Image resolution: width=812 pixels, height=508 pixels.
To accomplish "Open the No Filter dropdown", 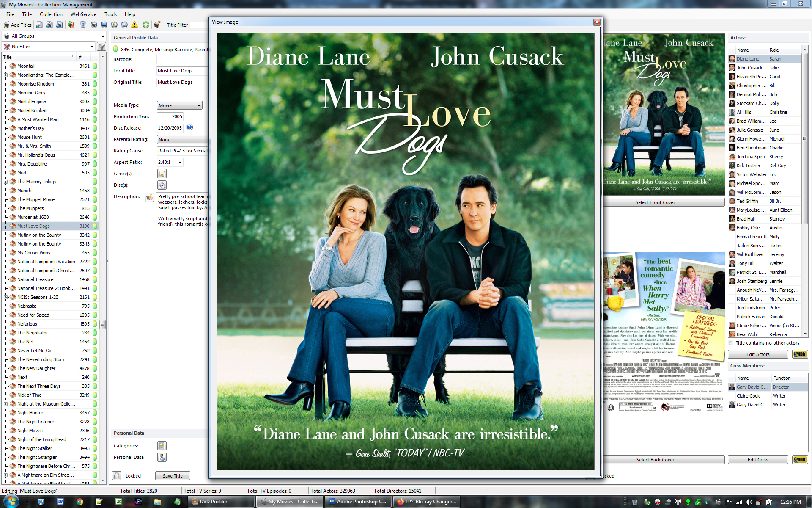I will pyautogui.click(x=49, y=47).
